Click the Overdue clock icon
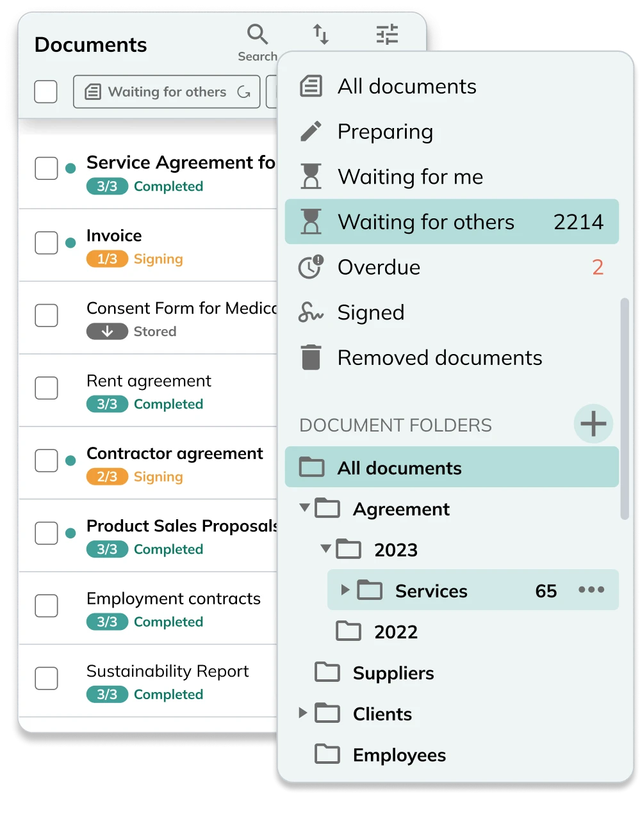The height and width of the screenshot is (840, 640). point(311,267)
